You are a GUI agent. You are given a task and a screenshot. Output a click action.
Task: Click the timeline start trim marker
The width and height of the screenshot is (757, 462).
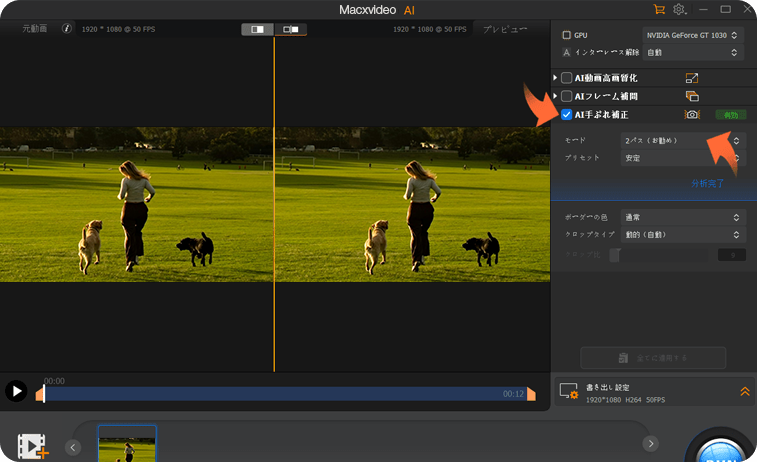point(40,395)
